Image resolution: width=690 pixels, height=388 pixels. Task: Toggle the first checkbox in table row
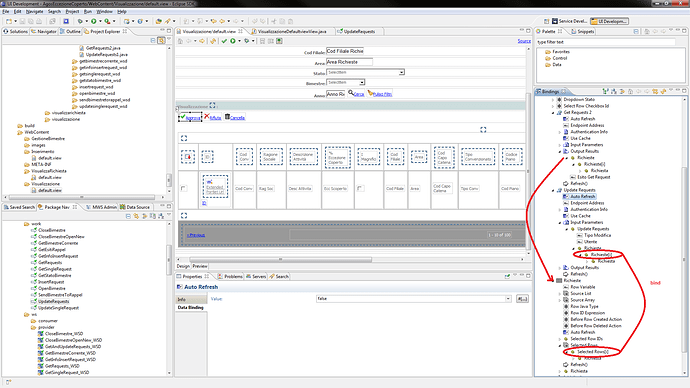[x=184, y=188]
